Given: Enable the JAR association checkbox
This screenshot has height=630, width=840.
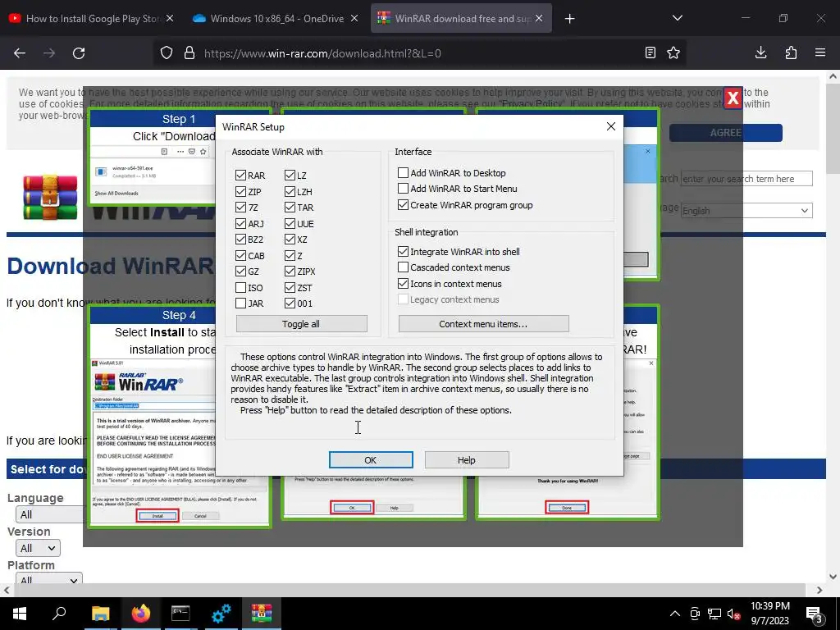Looking at the screenshot, I should pos(240,304).
